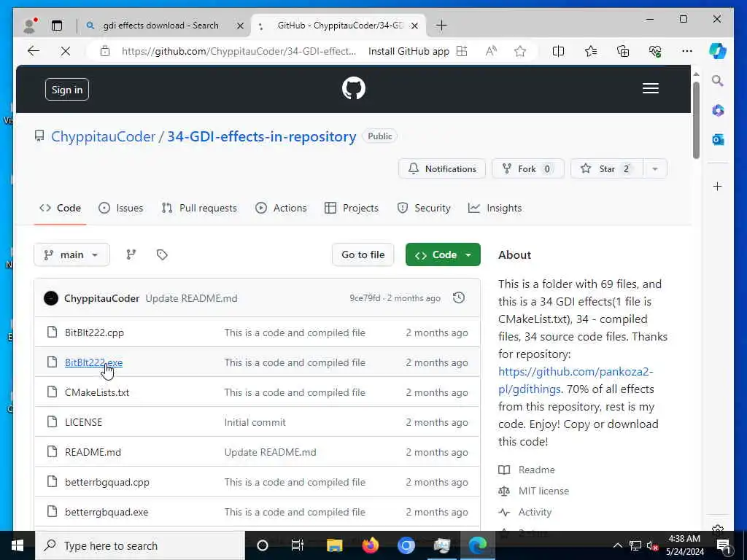747x560 pixels.
Task: Open BitBlt222.exe file
Action: pyautogui.click(x=93, y=362)
